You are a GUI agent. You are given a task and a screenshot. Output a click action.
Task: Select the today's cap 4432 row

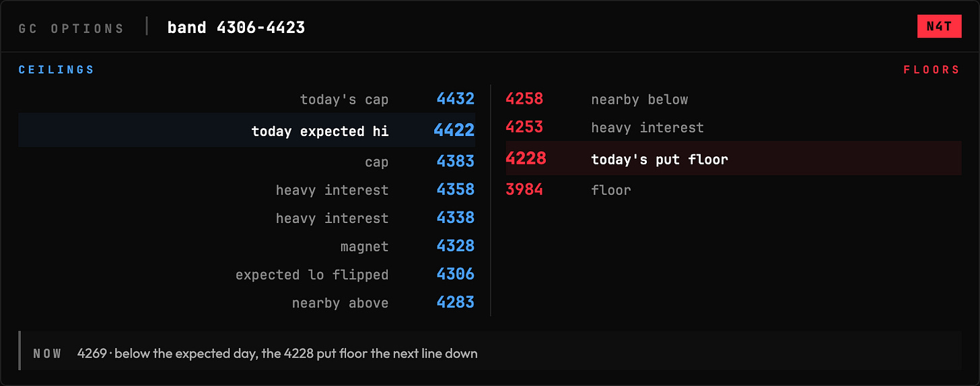coord(247,99)
